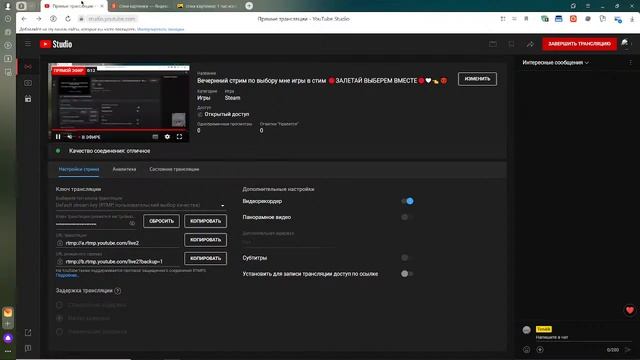Click the chat message input field
640x360 pixels.
click(x=583, y=338)
